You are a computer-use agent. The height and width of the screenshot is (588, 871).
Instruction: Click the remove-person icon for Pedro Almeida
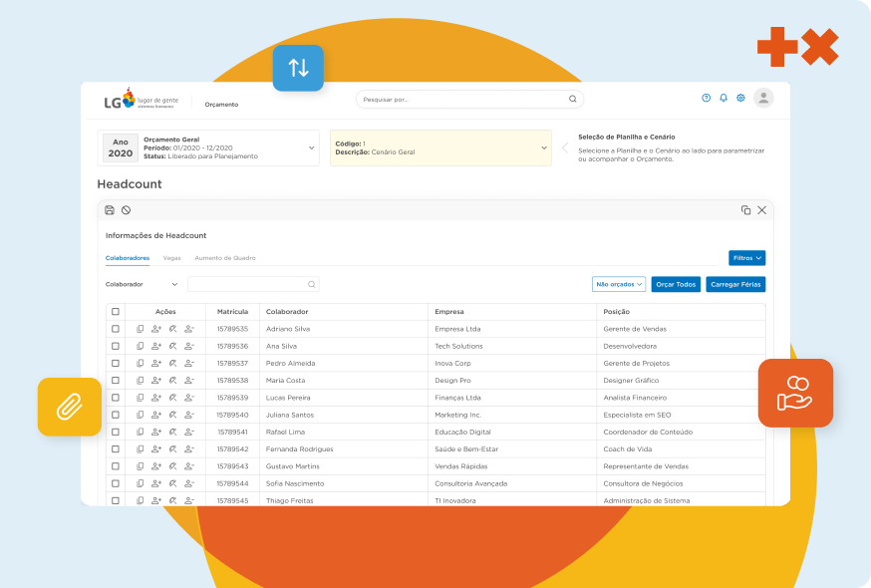pos(189,363)
